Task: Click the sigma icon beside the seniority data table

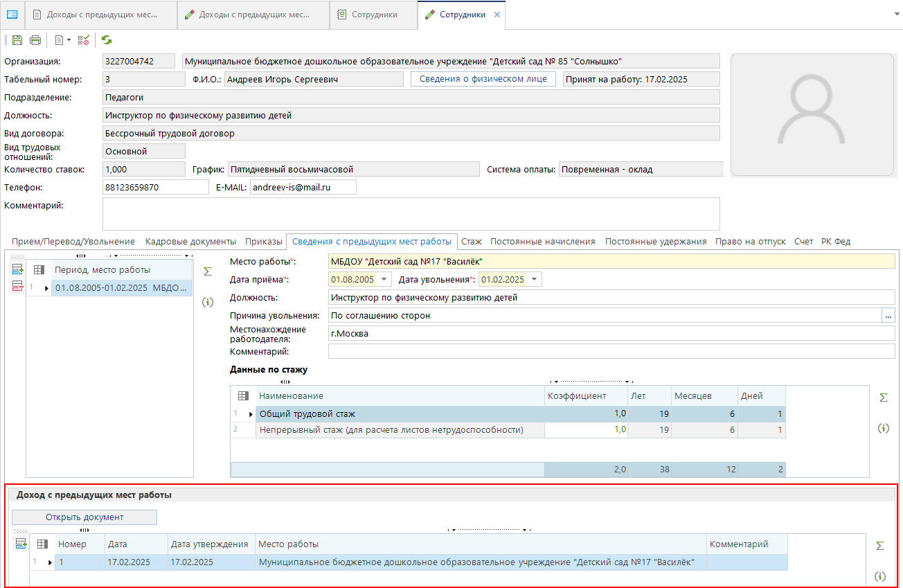Action: coord(883,398)
